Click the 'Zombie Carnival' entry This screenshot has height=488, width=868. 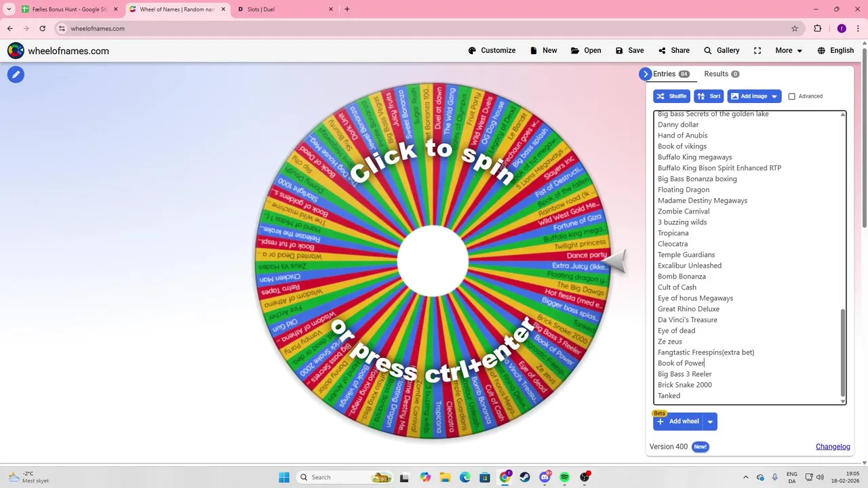click(684, 211)
